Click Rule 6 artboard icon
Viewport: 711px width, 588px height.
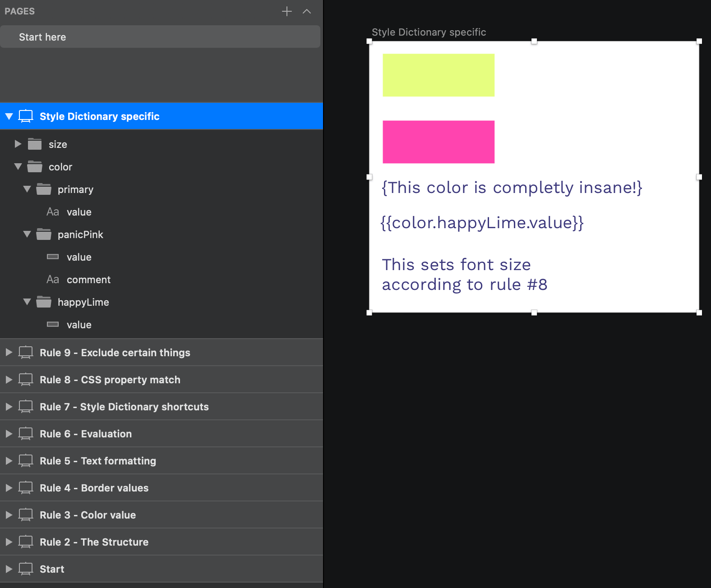tap(26, 433)
